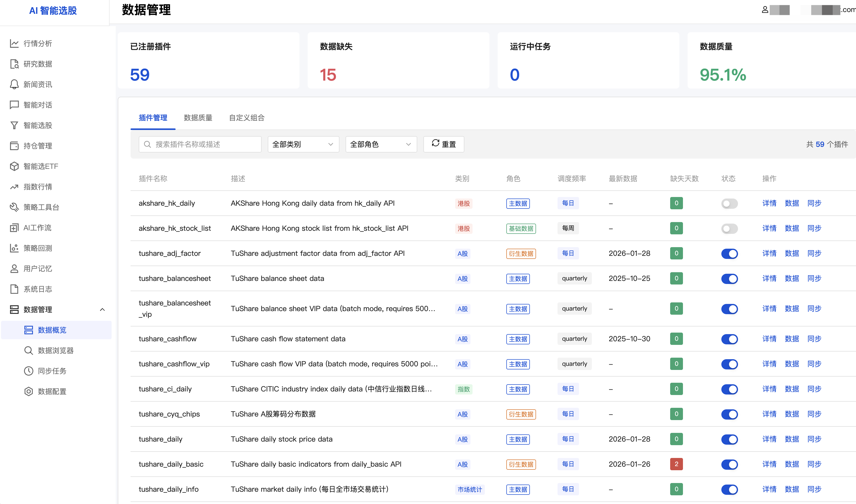Click the 智能对话 chat bubble icon

point(14,105)
